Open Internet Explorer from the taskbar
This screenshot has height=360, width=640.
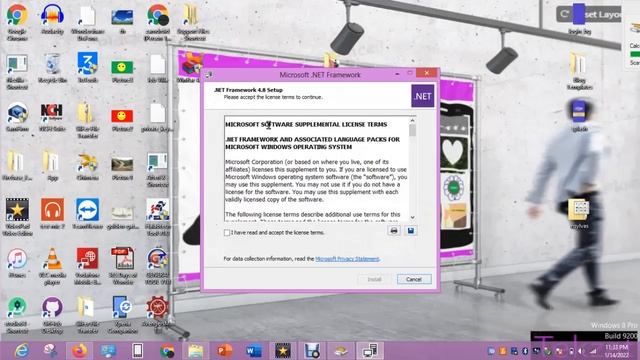21,351
